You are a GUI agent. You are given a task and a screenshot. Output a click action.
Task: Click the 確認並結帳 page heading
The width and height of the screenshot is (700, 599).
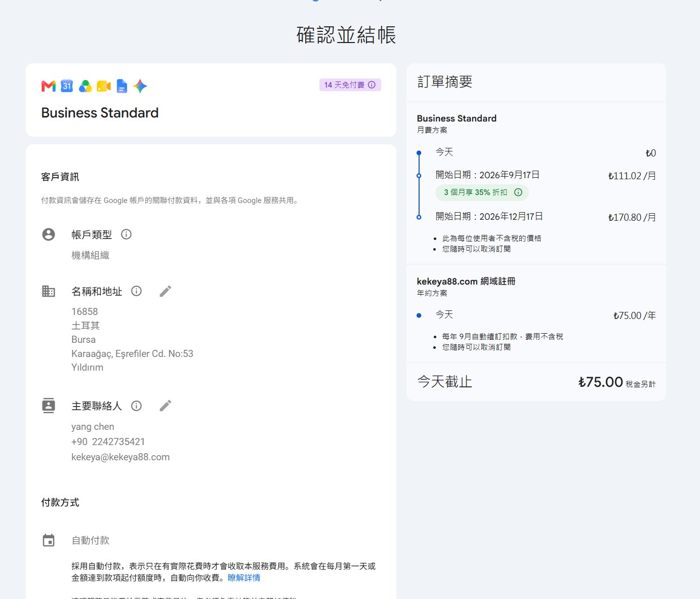[346, 35]
